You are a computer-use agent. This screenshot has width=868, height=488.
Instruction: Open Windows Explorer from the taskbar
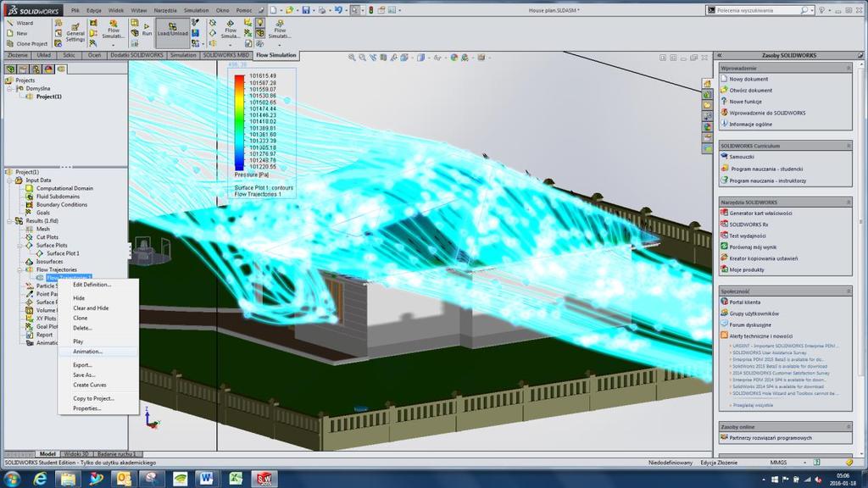point(68,479)
